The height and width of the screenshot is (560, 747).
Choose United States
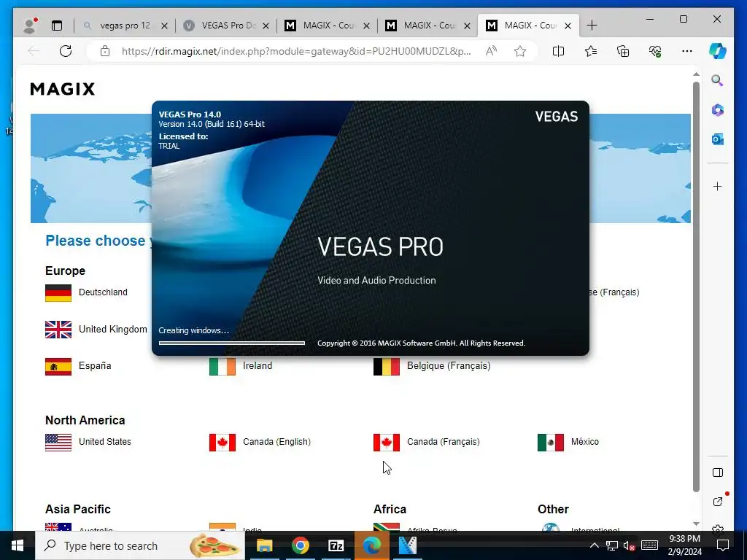105,441
